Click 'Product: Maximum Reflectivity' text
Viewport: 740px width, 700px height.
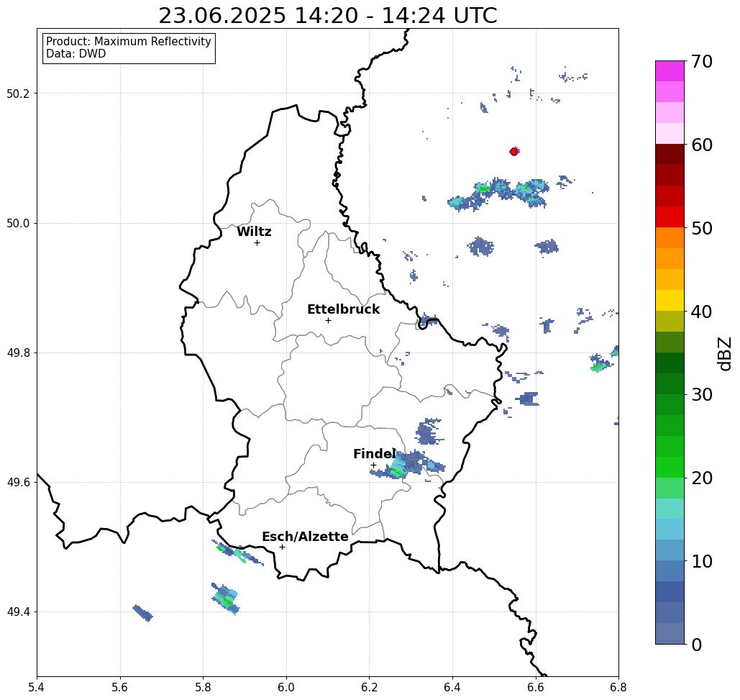[x=128, y=42]
